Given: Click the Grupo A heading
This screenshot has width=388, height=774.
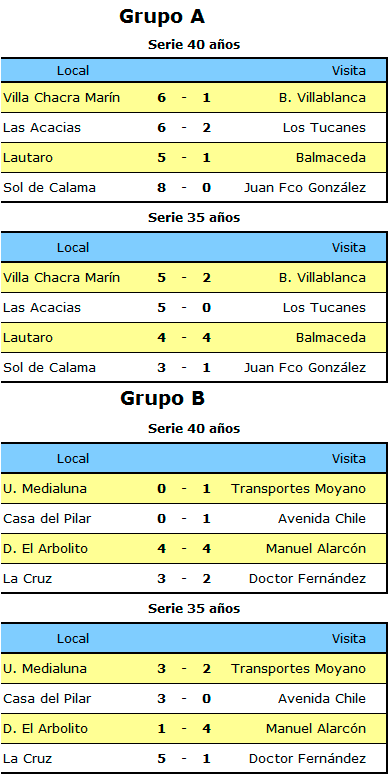Looking at the screenshot, I should point(162,17).
